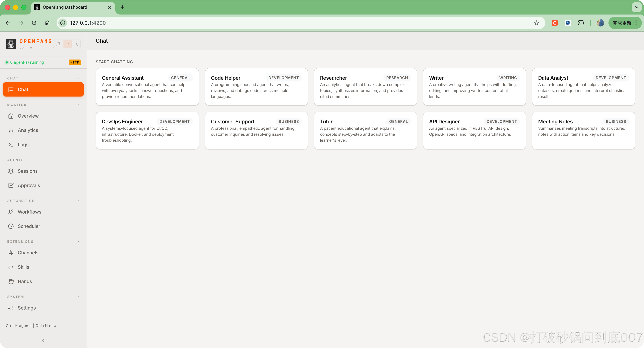Open the Analytics menu item

(x=28, y=130)
